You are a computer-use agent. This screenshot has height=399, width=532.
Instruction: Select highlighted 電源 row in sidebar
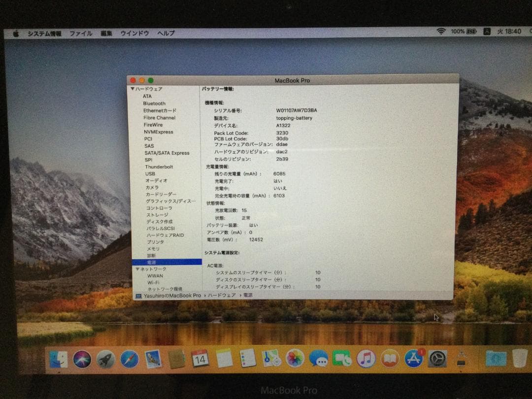[x=167, y=262]
